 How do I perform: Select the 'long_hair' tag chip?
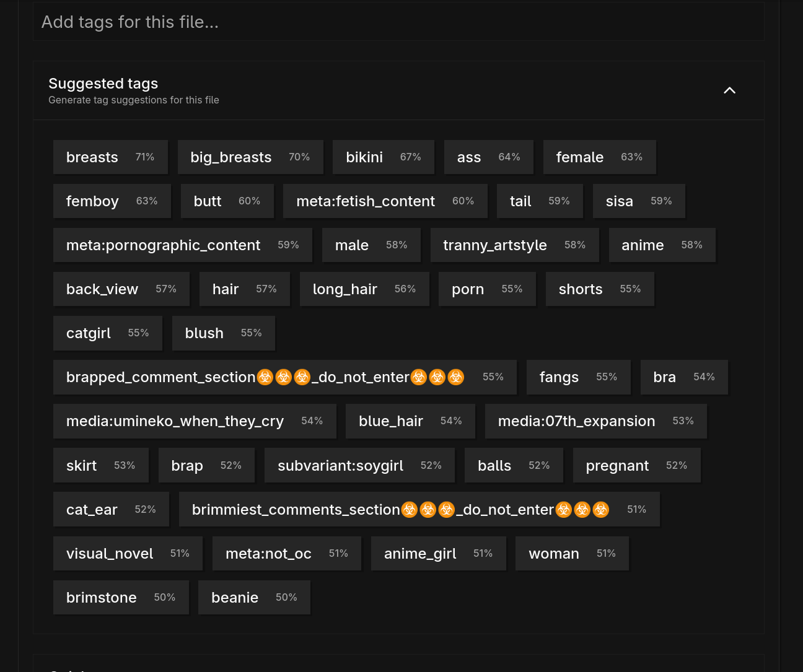[364, 289]
